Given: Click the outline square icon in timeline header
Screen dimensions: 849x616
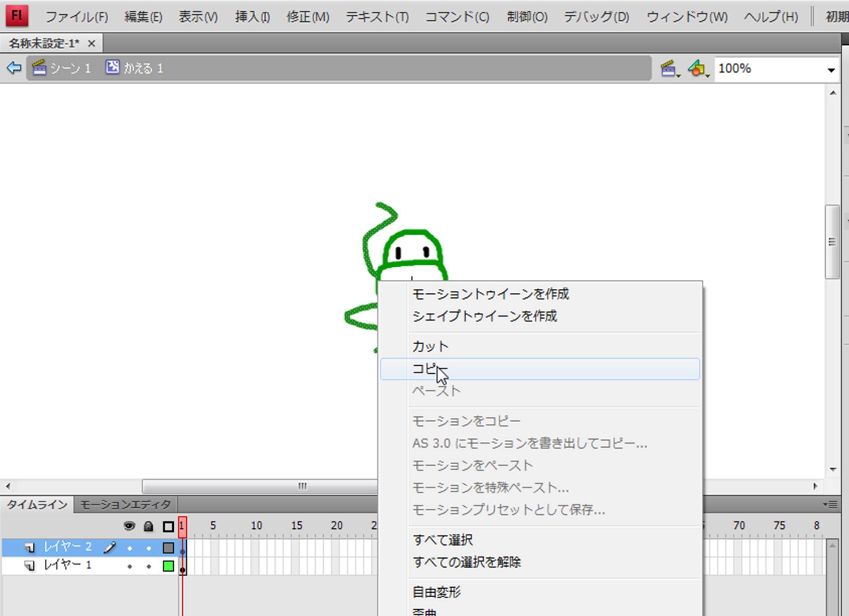Looking at the screenshot, I should [x=168, y=526].
